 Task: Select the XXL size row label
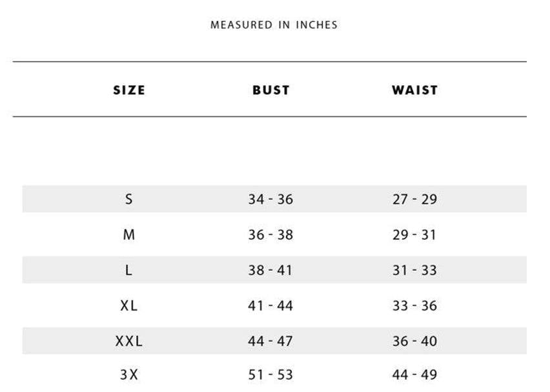[x=128, y=341]
